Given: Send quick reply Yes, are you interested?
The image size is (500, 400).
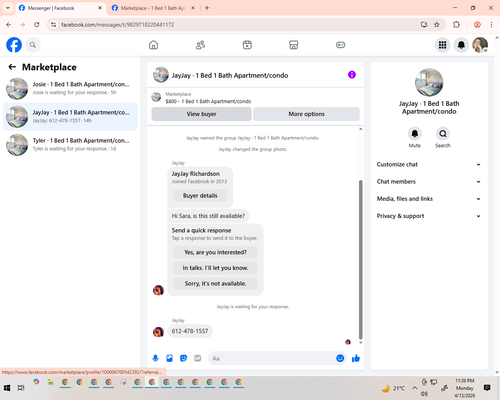Looking at the screenshot, I should click(215, 252).
